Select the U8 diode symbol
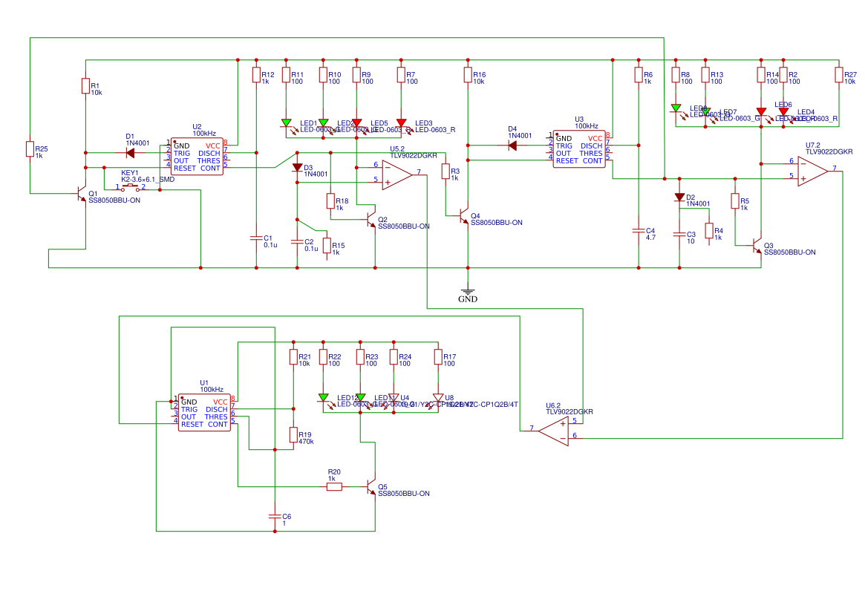 click(x=438, y=398)
